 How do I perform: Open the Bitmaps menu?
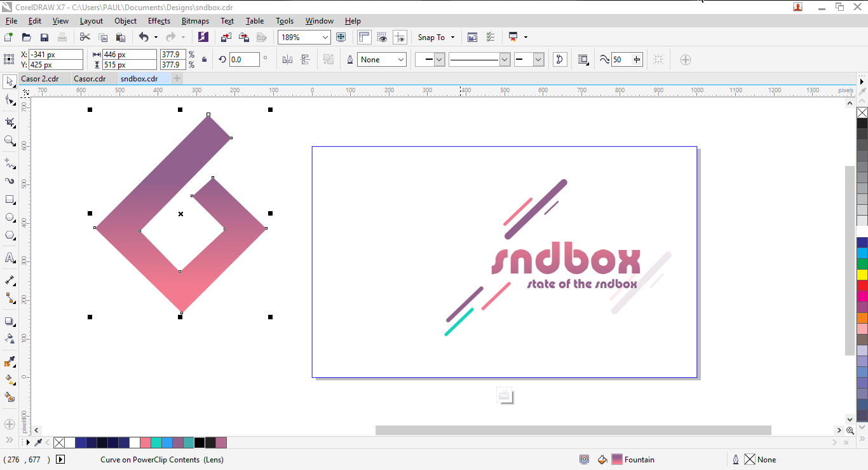(195, 21)
